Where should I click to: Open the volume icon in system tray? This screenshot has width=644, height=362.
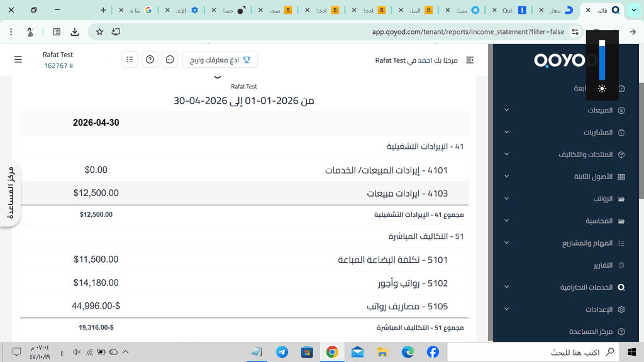click(77, 352)
